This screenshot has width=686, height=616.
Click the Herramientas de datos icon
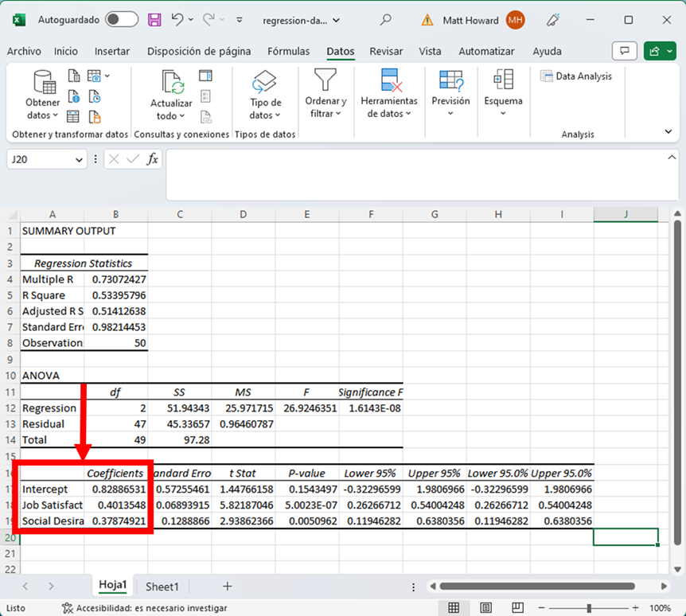point(389,81)
